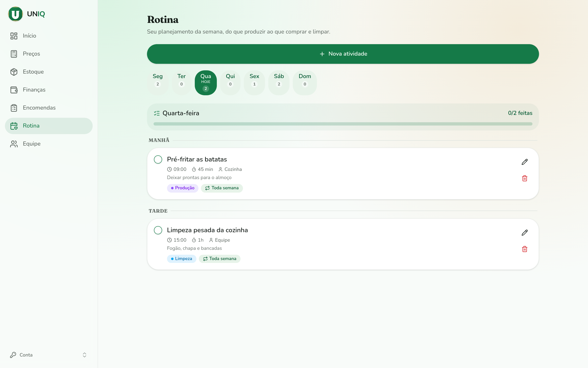Click the repeat icon in Limpeza's Toda semana
Screen dimensions: 588x368
(x=205, y=259)
